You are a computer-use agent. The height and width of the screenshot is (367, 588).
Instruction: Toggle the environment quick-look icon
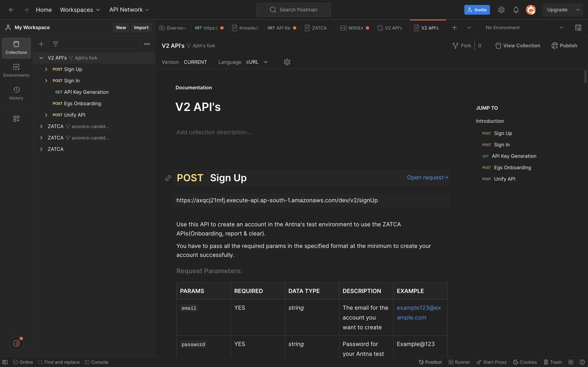click(578, 28)
